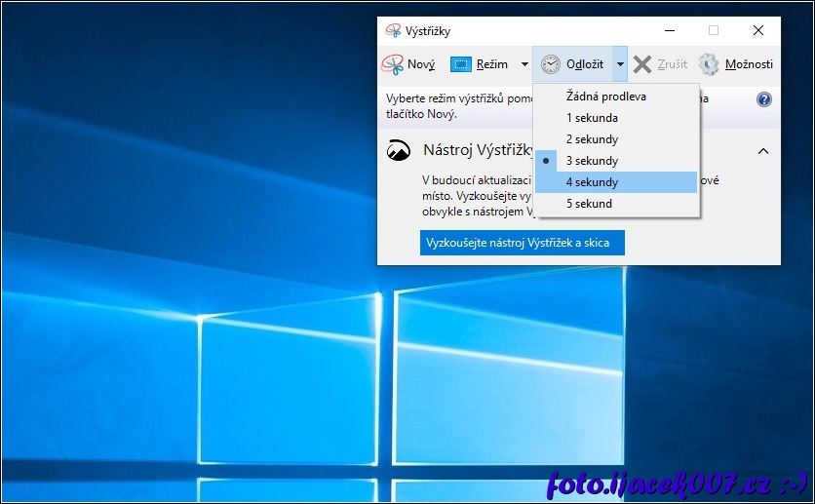This screenshot has width=815, height=504.
Task: Open help with the blue question mark
Action: click(763, 99)
